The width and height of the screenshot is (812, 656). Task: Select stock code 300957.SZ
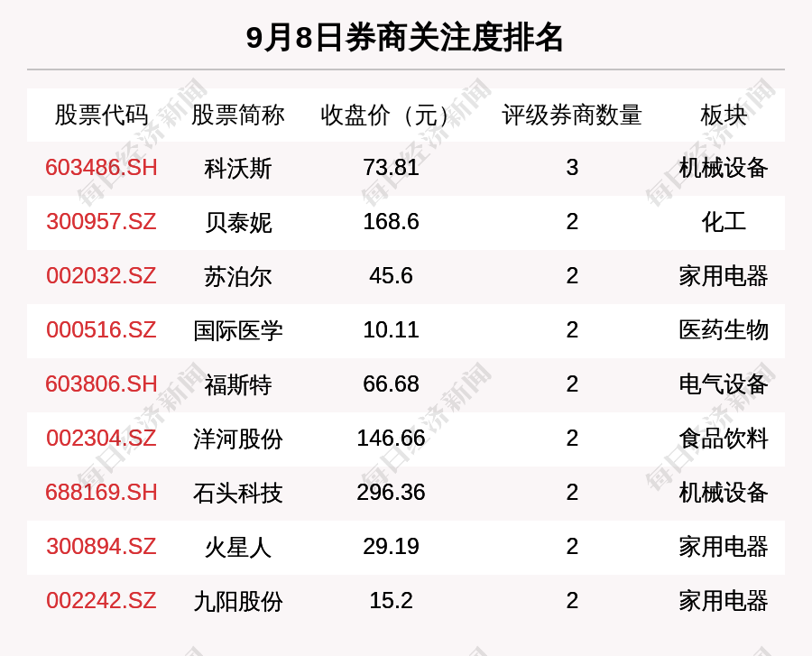pyautogui.click(x=101, y=222)
